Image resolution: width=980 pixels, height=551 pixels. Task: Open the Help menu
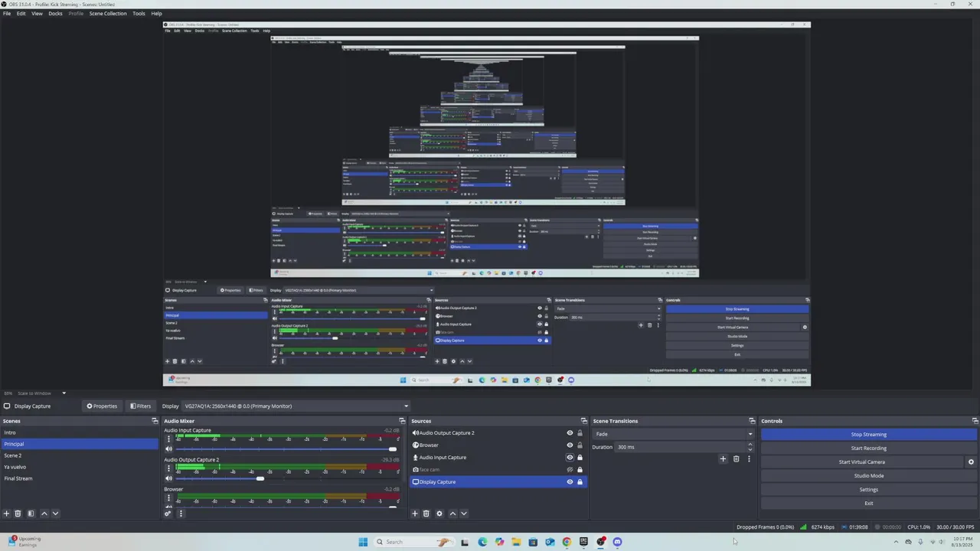pos(156,14)
